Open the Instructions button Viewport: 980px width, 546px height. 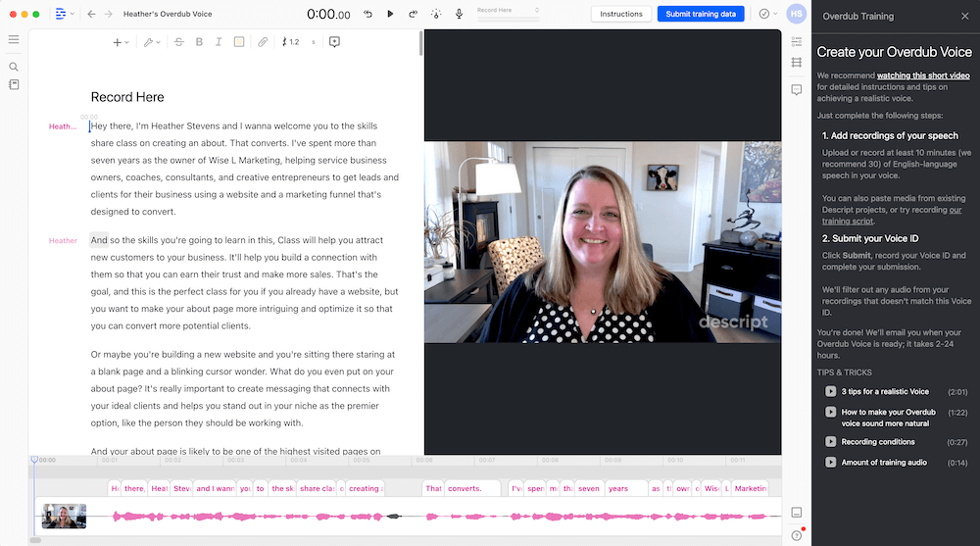click(620, 14)
